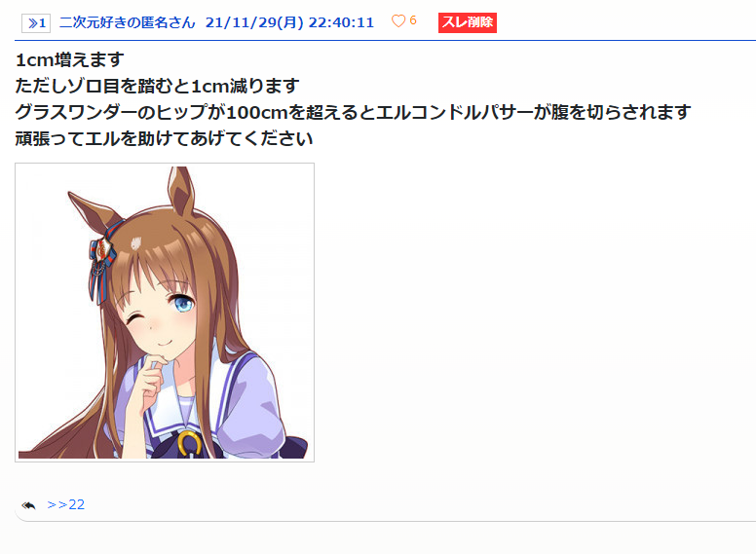Click the red スレ削除 button
756x554 pixels.
pos(468,22)
